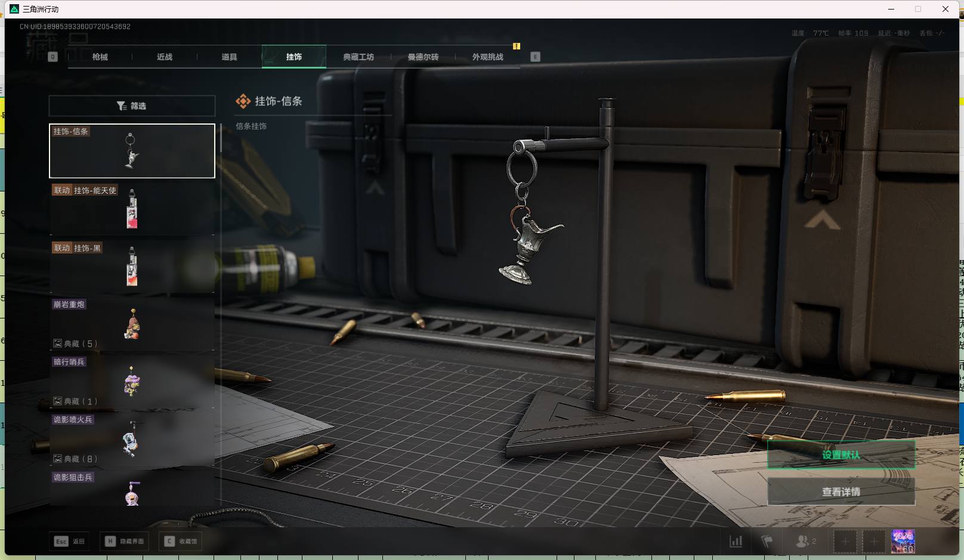Screen dimensions: 964x560
Task: Click the CN UID number text
Action: click(75, 27)
